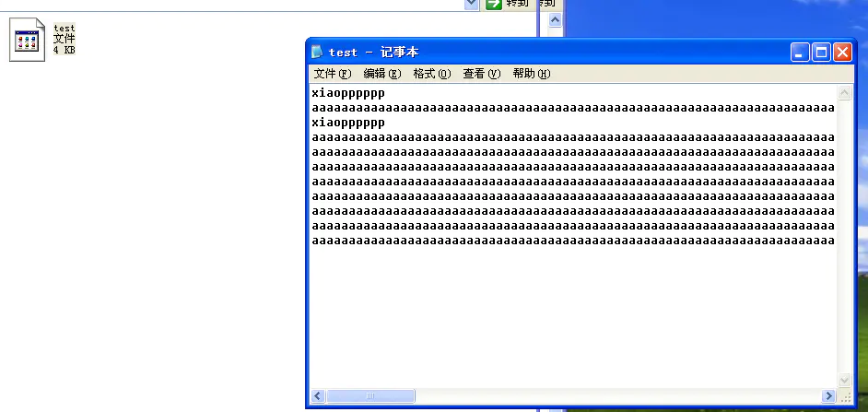
Task: Click the Notepad title bar text test - 记事本
Action: pos(374,52)
